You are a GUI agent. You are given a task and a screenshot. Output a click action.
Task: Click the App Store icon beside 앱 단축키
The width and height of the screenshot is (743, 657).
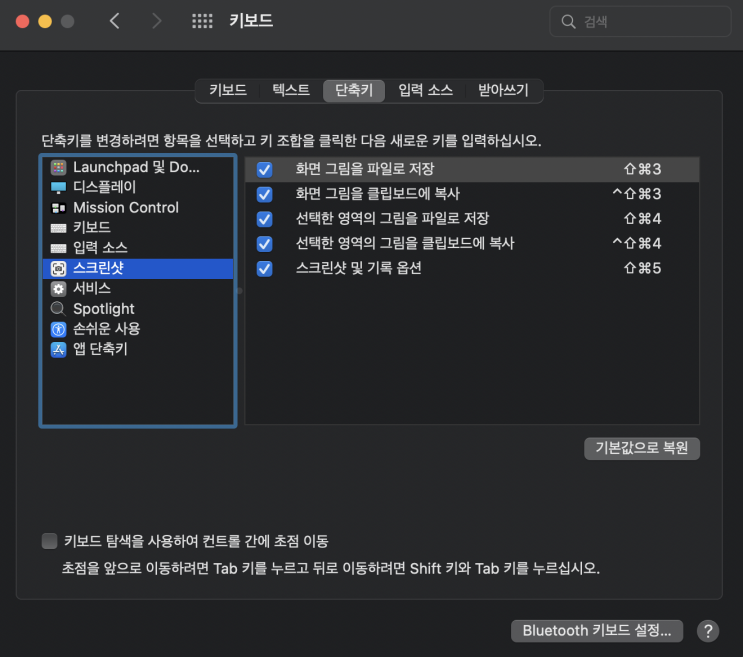[x=58, y=350]
